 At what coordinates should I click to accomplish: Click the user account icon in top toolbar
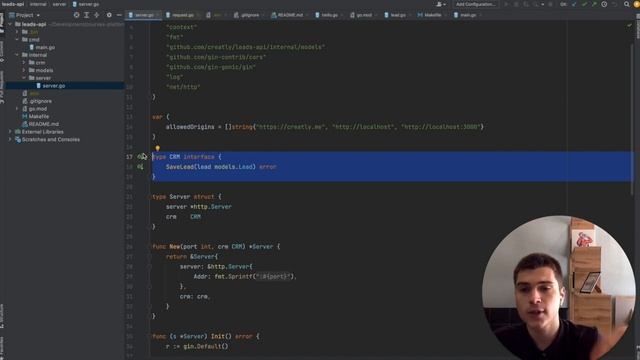[440, 4]
